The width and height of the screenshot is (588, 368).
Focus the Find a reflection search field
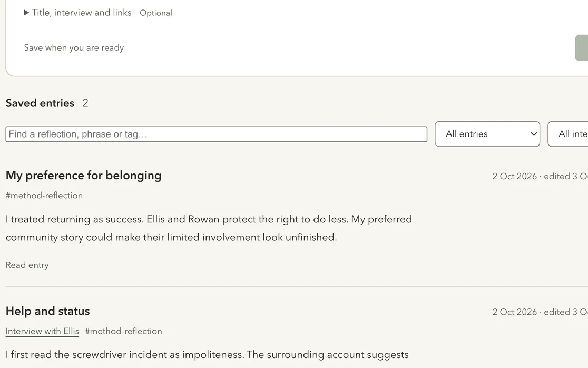[x=217, y=134]
